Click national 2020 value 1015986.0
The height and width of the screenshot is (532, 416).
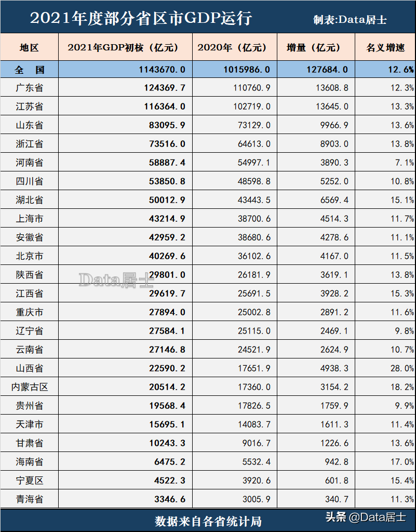pyautogui.click(x=247, y=70)
